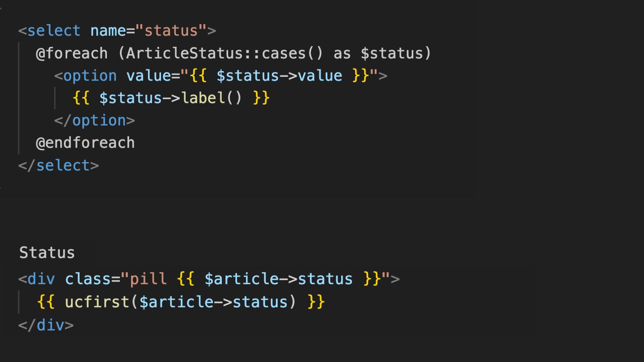
Task: Click the label() method call
Action: pyautogui.click(x=211, y=98)
